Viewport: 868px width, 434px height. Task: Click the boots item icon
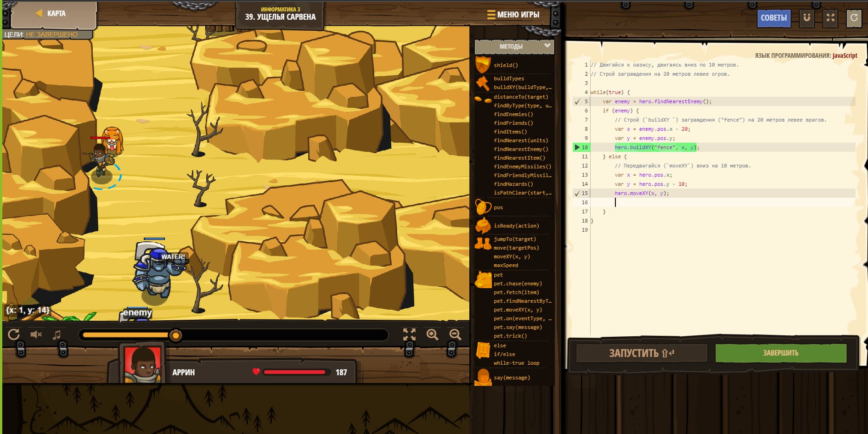coord(483,243)
